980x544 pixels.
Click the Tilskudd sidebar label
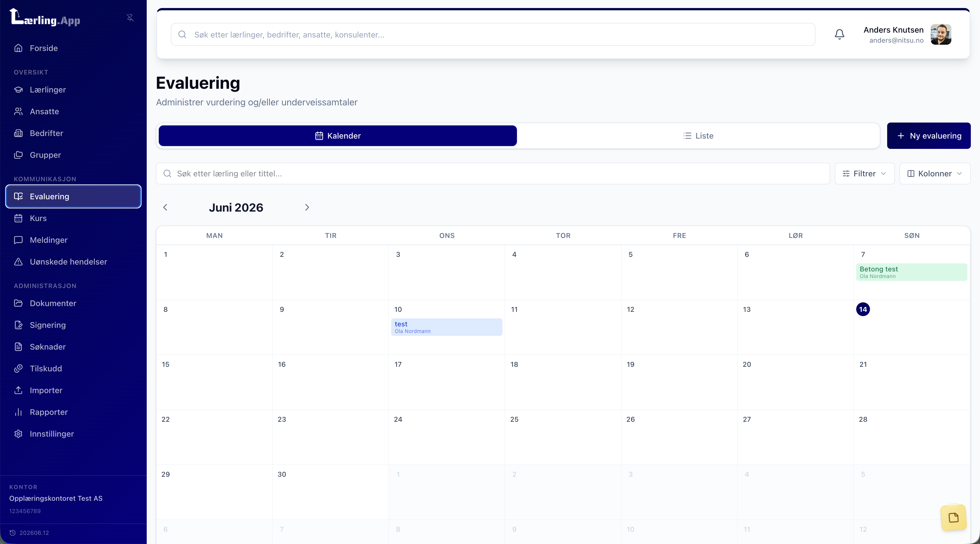(x=46, y=368)
